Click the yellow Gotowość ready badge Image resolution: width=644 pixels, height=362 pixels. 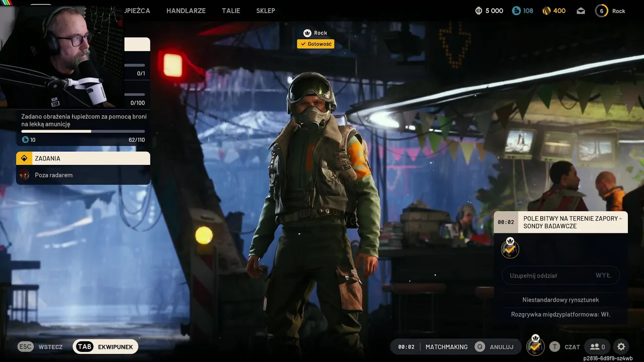(315, 44)
